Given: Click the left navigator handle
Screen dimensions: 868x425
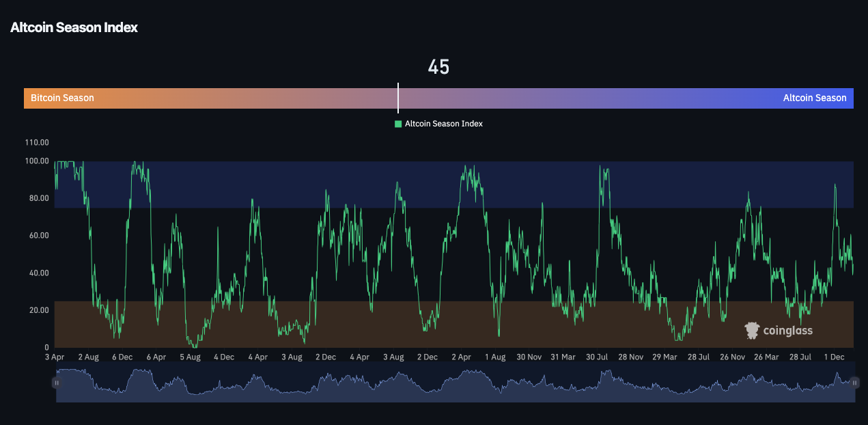Looking at the screenshot, I should [57, 383].
